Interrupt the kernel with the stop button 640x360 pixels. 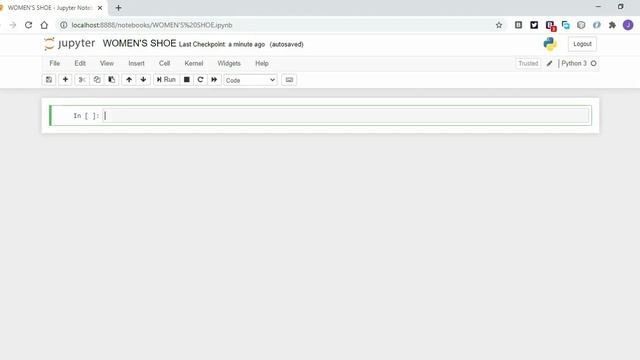187,80
